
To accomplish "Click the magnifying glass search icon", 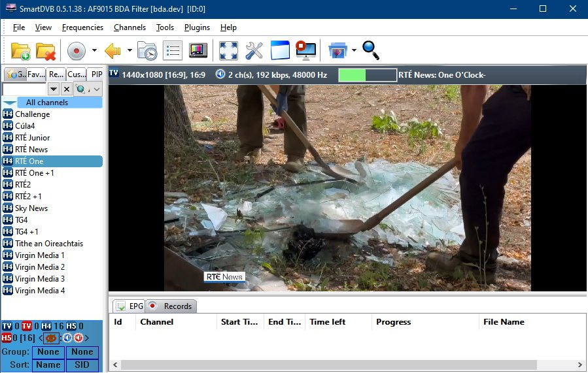I will click(x=371, y=50).
